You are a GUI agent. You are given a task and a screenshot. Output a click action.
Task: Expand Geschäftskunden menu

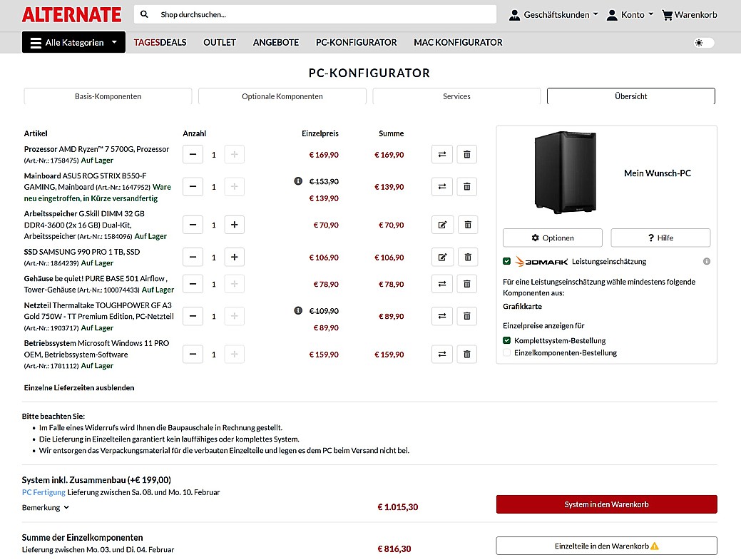coord(553,15)
